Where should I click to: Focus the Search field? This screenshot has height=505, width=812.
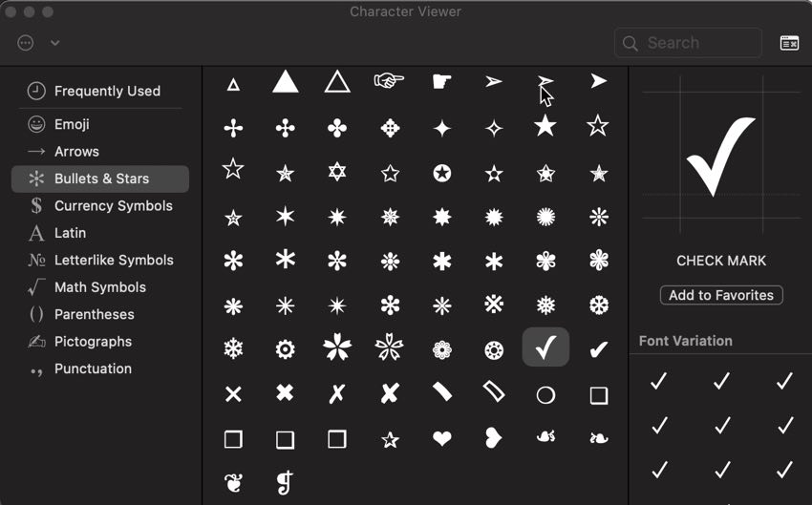click(688, 43)
